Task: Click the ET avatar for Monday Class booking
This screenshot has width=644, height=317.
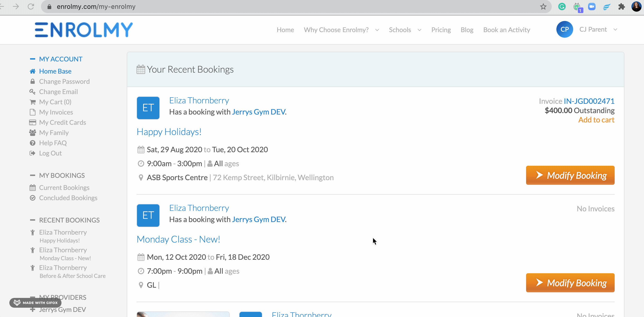Action: point(148,215)
